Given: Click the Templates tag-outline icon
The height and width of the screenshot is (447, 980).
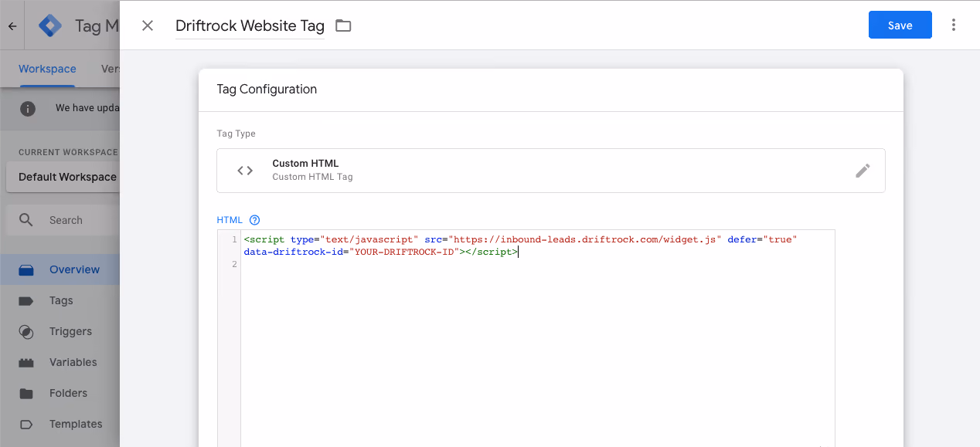Looking at the screenshot, I should 26,424.
